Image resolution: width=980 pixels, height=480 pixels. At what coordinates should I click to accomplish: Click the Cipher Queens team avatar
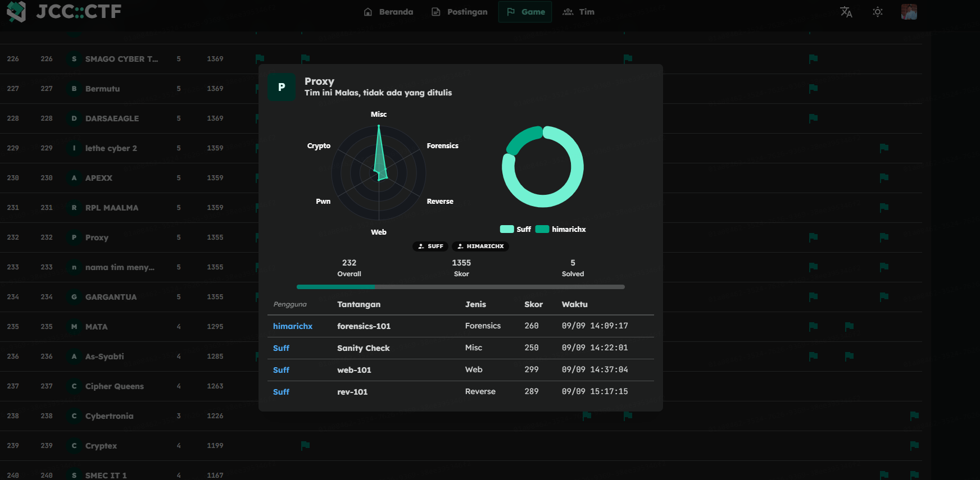pyautogui.click(x=74, y=386)
